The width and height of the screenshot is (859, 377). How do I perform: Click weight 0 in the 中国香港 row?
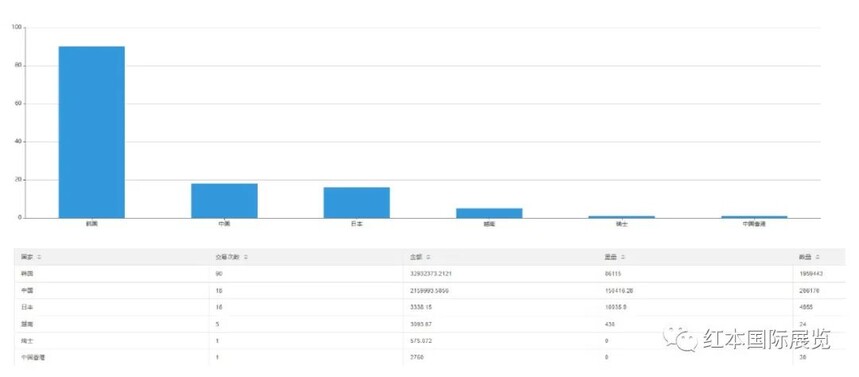[x=606, y=357]
